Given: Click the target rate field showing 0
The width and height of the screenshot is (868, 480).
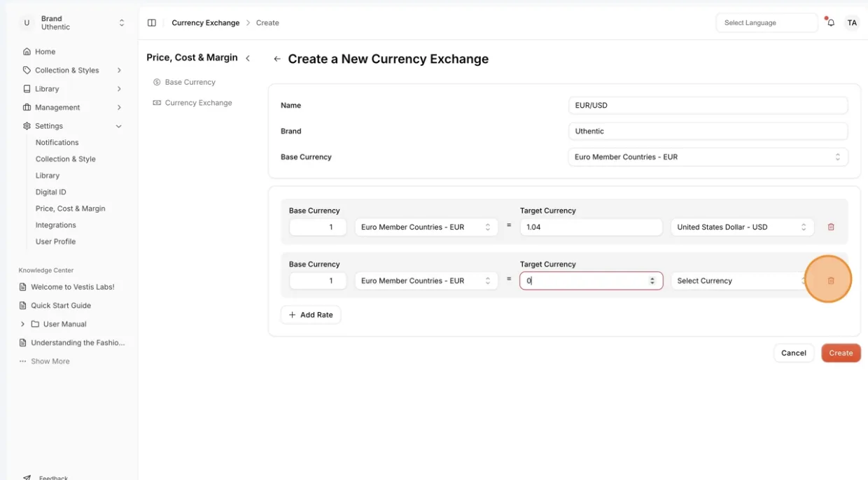Looking at the screenshot, I should tap(591, 281).
